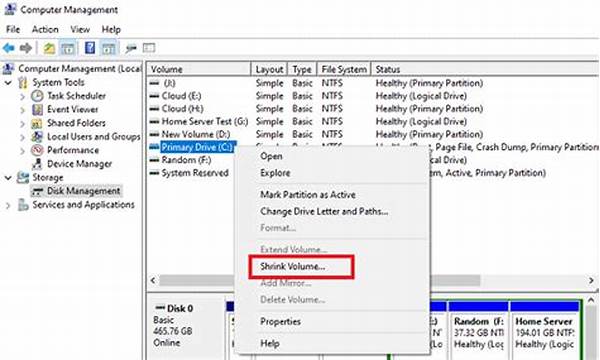Click the Home Server 194.01 GB partition block
This screenshot has width=600, height=360.
click(545, 330)
